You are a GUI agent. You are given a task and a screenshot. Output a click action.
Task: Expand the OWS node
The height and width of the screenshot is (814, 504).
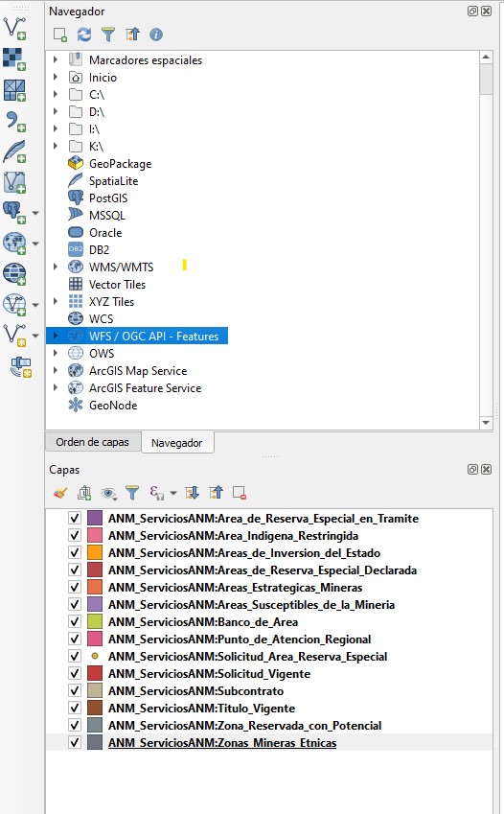tap(56, 353)
